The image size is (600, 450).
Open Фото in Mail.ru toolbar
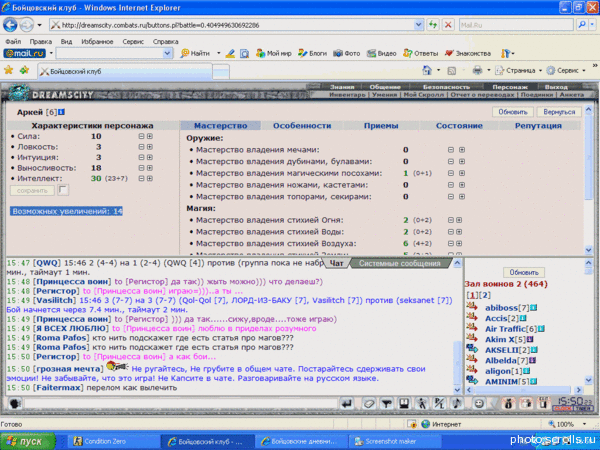[x=347, y=54]
